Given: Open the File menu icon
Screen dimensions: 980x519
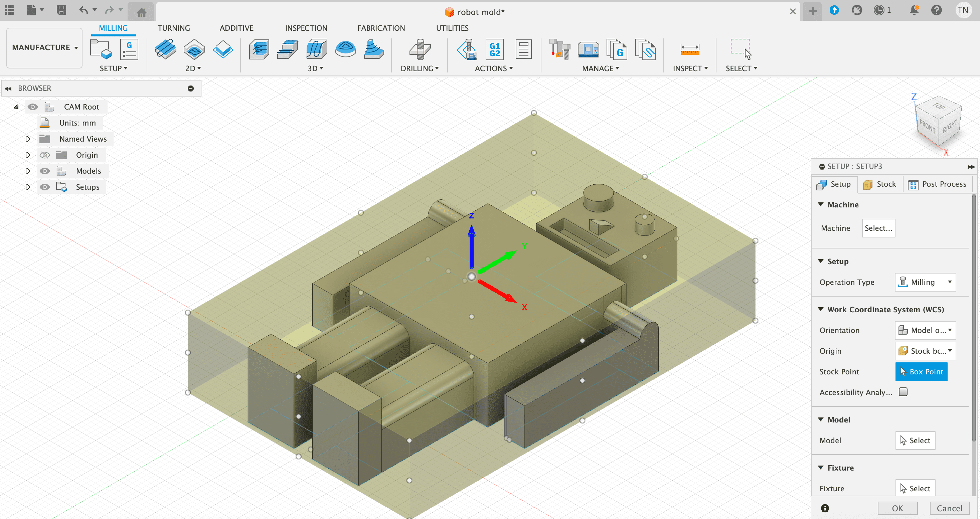Looking at the screenshot, I should (32, 10).
